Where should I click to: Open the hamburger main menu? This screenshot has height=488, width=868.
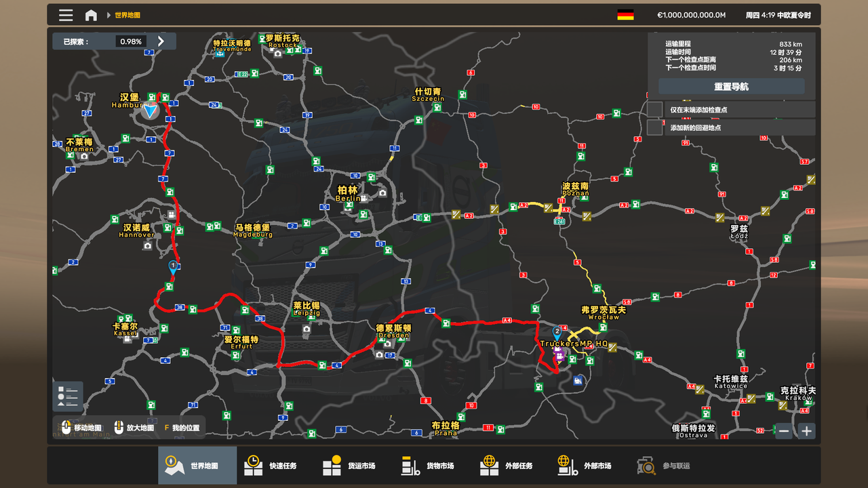[x=66, y=15]
